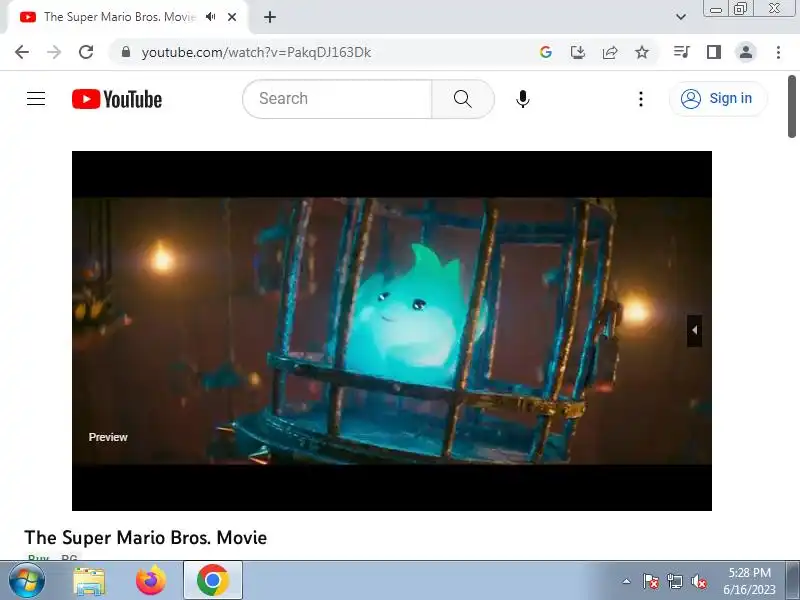Open the Google icon in address bar
Viewport: 800px width, 600px height.
(x=545, y=52)
